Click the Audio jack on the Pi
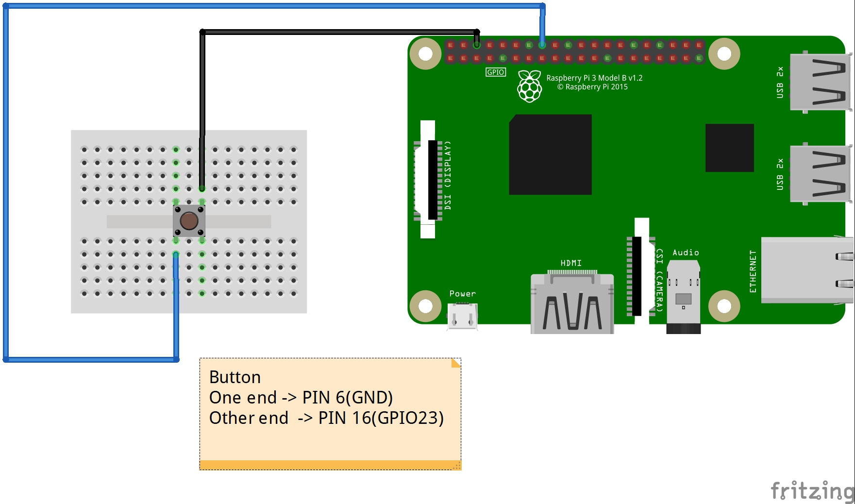The image size is (855, 504). 684,297
